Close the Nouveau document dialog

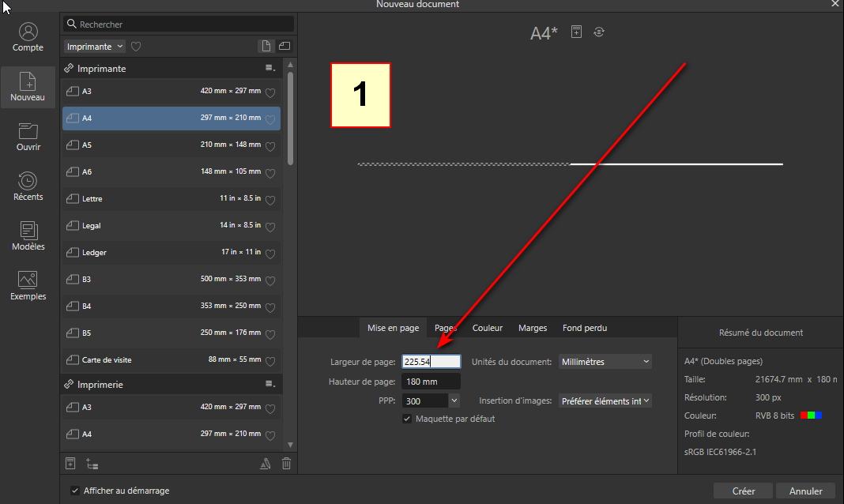[x=835, y=4]
